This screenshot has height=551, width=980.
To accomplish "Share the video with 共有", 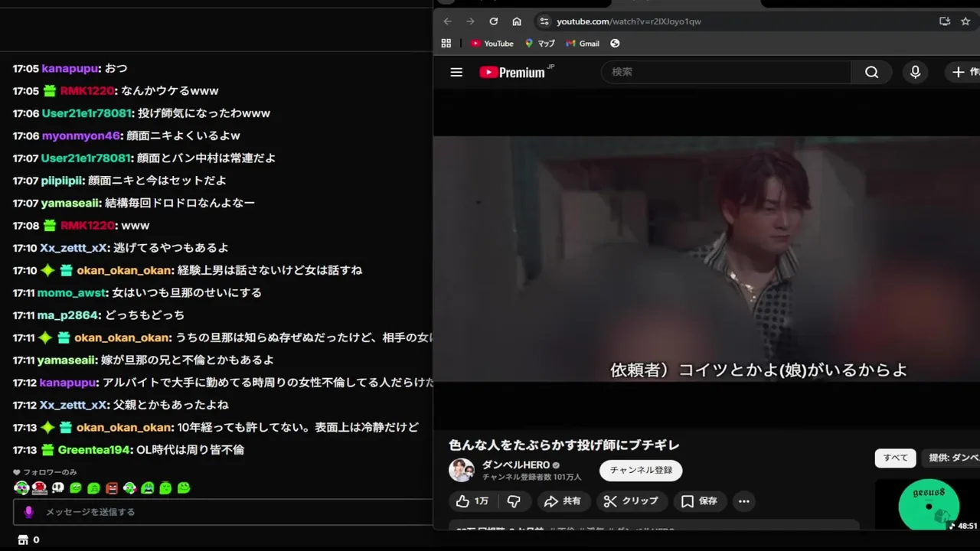I will pyautogui.click(x=563, y=501).
